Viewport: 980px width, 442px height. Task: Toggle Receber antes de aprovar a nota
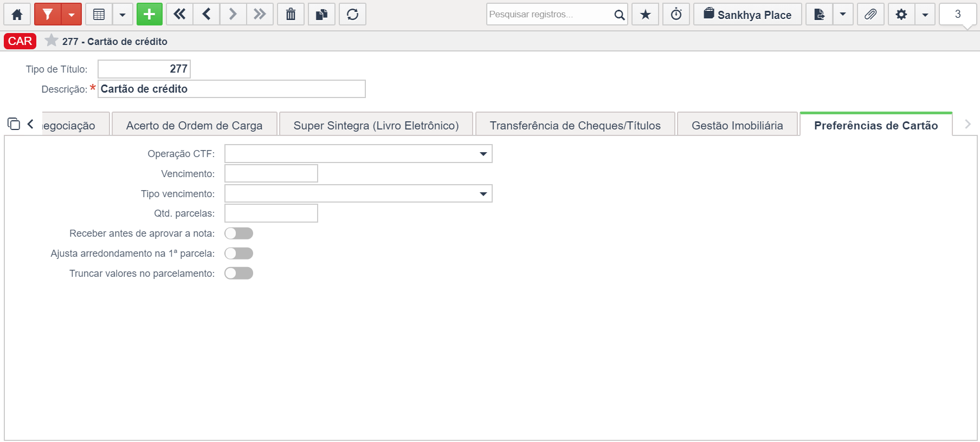coord(239,233)
